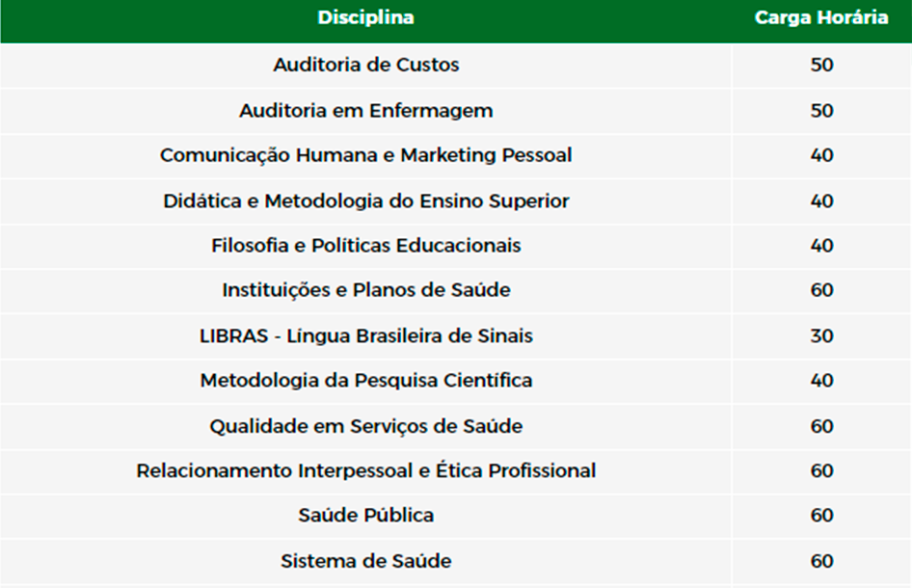Viewport: 912px width, 588px height.
Task: Click the 50 hours for Auditoria de Custos
Action: coord(821,65)
